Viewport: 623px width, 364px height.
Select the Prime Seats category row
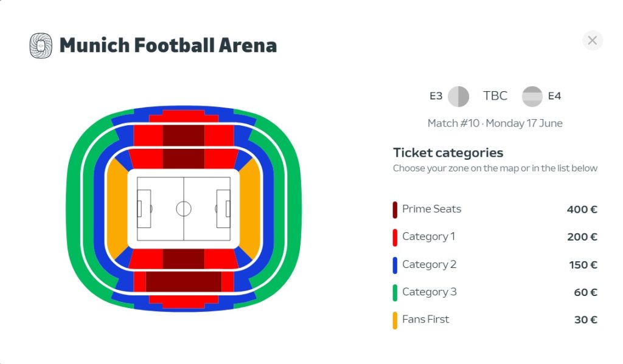pyautogui.click(x=495, y=210)
